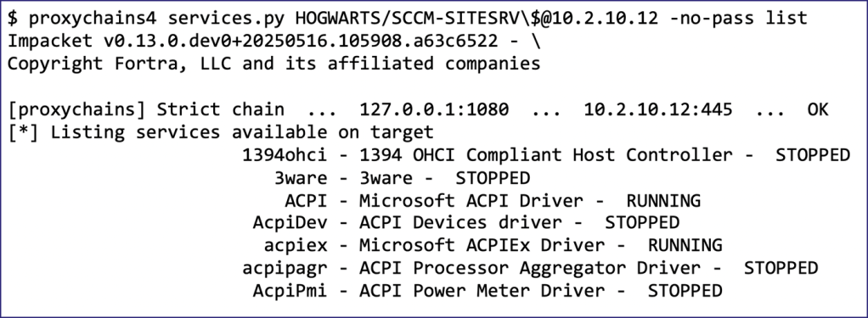Click ACPI Power Meter Driver description
The width and height of the screenshot is (868, 318).
point(482,291)
